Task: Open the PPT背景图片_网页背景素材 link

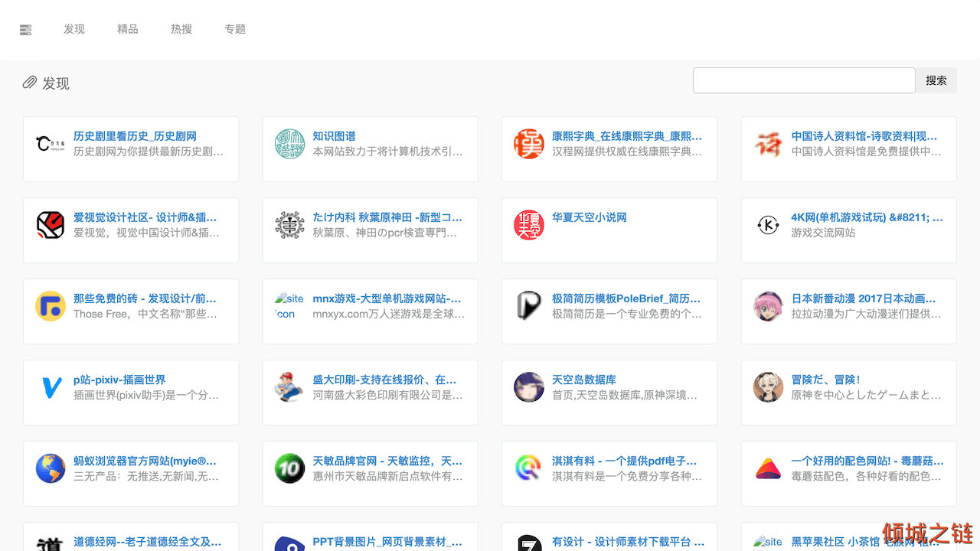Action: (388, 542)
